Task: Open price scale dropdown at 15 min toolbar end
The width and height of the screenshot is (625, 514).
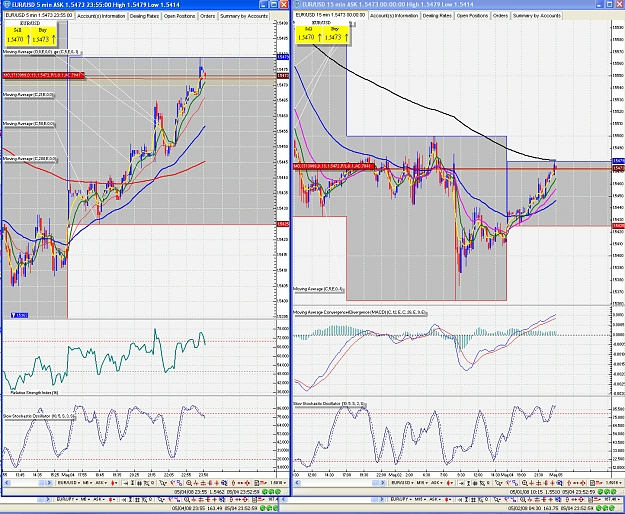Action: [x=615, y=483]
